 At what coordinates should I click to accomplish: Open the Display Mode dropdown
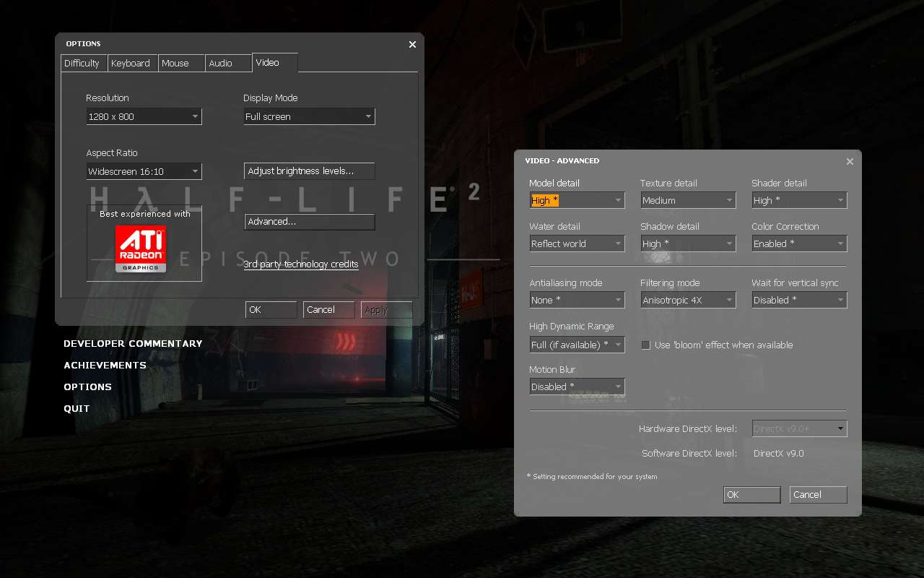(309, 116)
